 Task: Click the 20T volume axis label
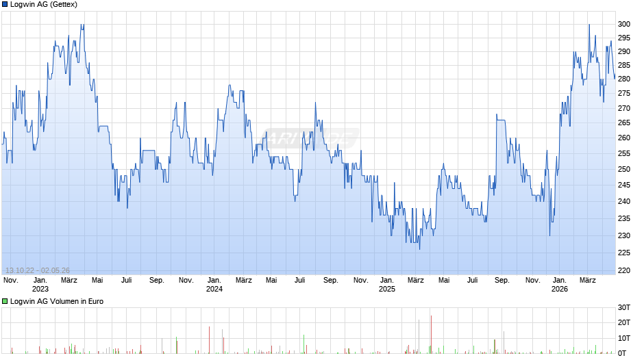(x=624, y=323)
